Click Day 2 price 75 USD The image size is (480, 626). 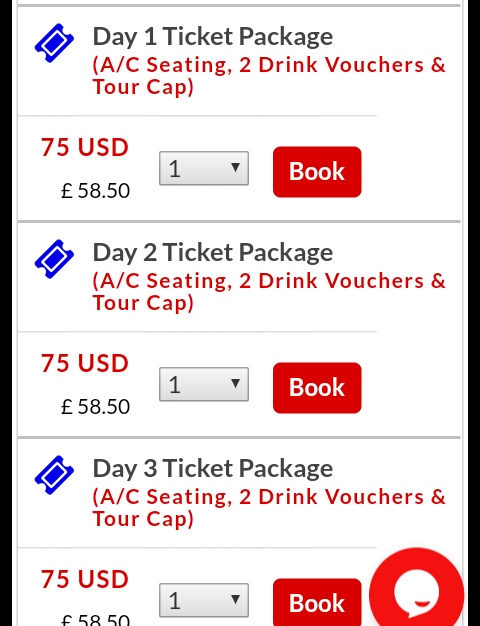pos(85,363)
